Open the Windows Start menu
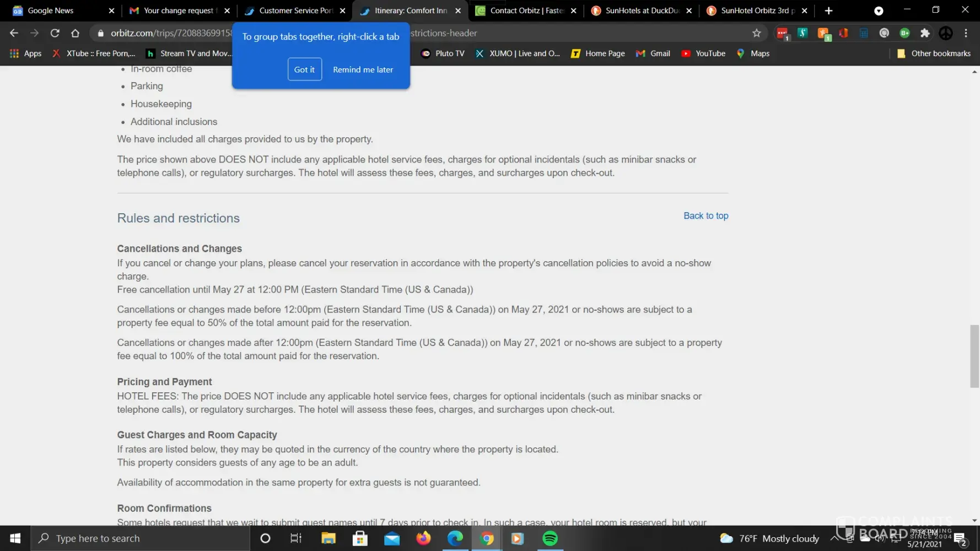 [15, 538]
